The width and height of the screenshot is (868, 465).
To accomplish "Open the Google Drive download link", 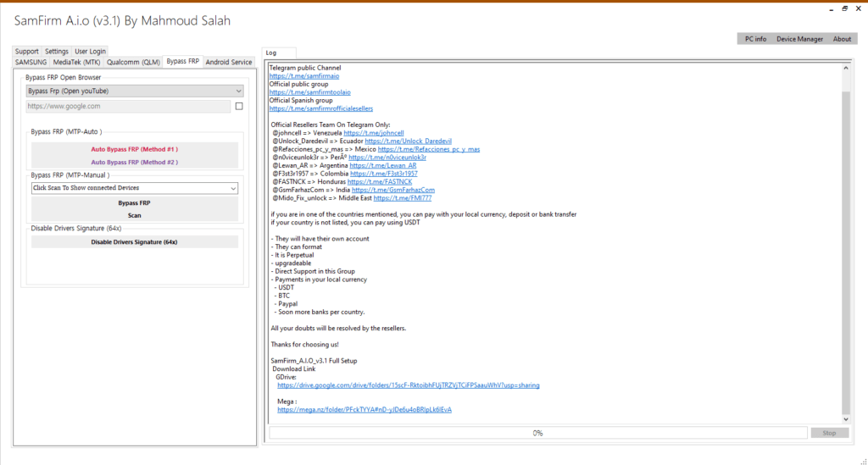I will coord(409,385).
